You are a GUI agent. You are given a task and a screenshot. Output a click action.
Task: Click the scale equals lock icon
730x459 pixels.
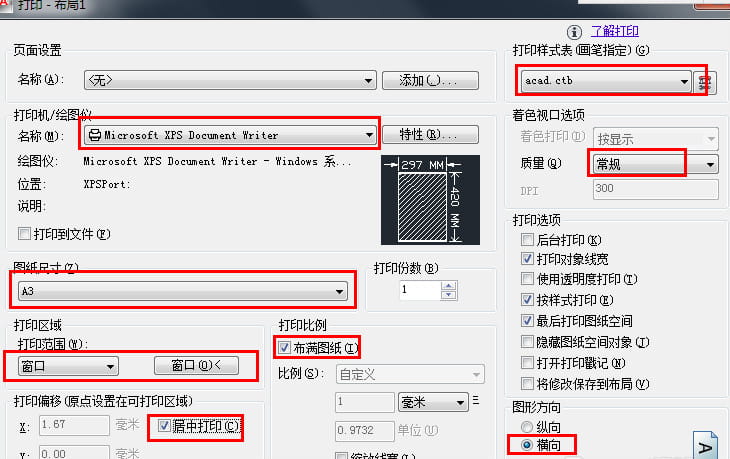click(476, 400)
